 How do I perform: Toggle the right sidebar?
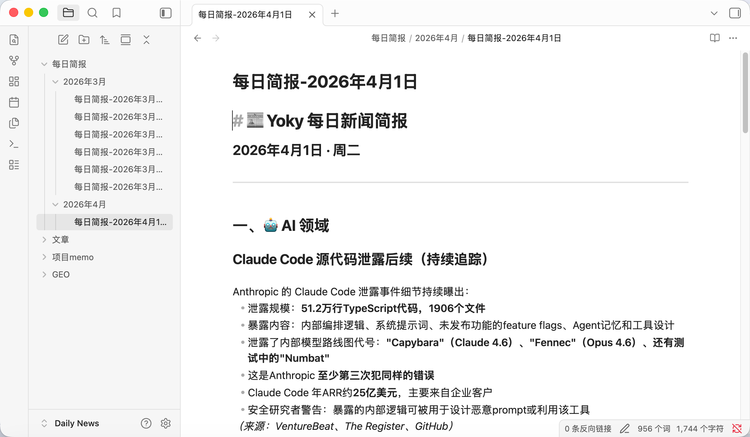pos(738,13)
